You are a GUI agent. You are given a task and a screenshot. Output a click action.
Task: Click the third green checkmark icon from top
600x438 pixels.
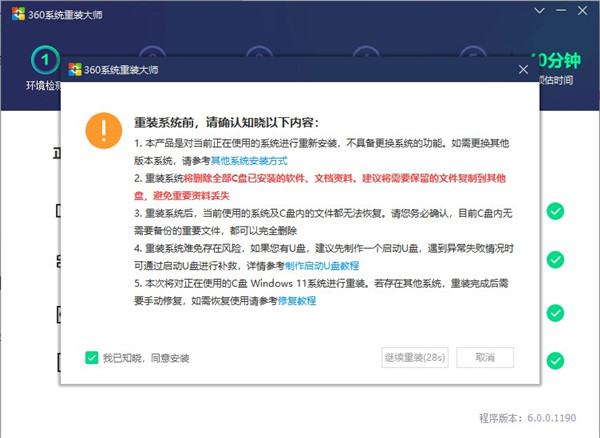pyautogui.click(x=555, y=310)
